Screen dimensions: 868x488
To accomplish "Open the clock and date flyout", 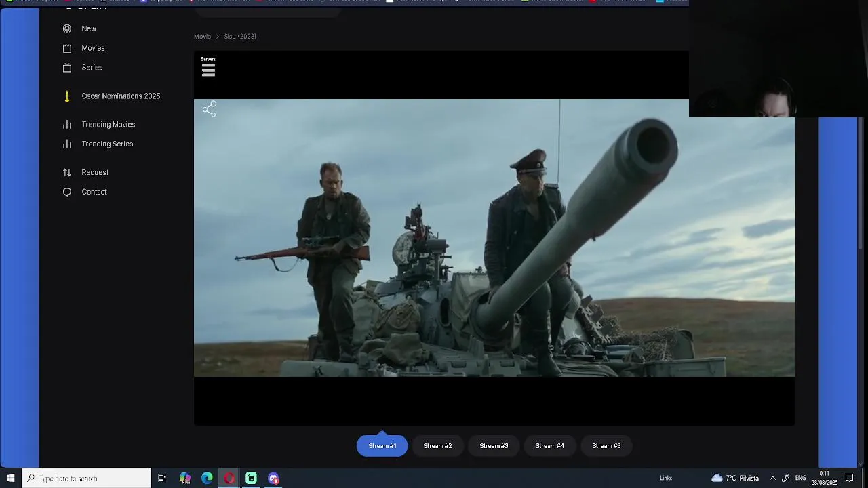I will [825, 478].
